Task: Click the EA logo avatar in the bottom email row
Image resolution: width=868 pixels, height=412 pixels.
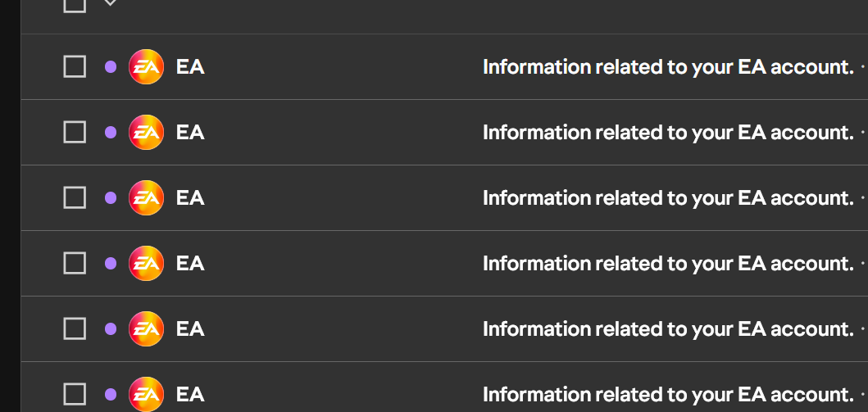Action: (x=146, y=394)
